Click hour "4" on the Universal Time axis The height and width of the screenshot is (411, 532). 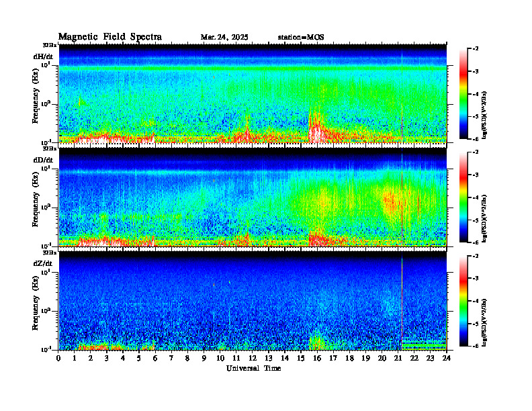tap(123, 359)
